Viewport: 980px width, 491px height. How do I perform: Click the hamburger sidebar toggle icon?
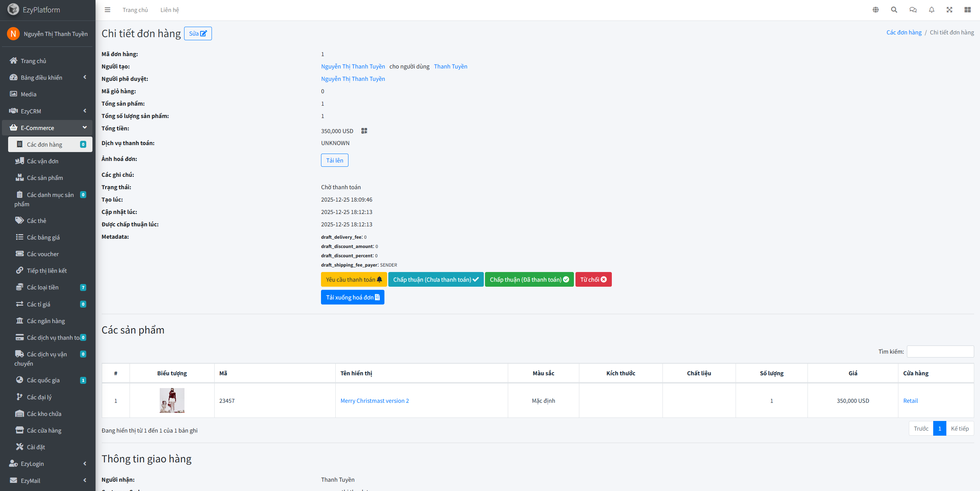[x=108, y=10]
